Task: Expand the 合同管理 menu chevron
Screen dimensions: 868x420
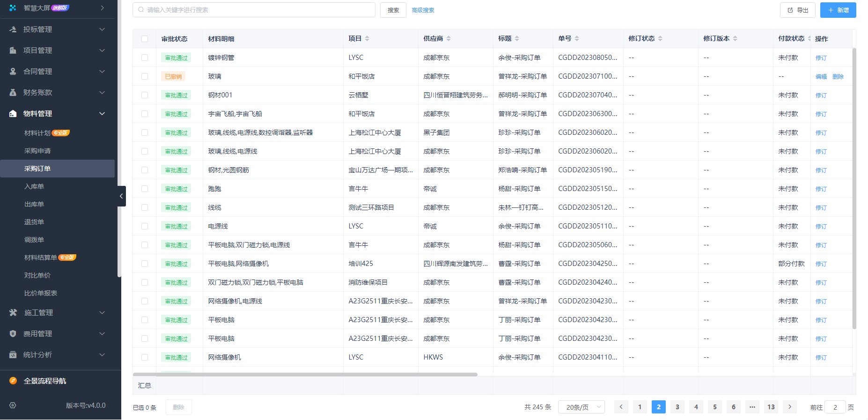Action: pyautogui.click(x=102, y=71)
